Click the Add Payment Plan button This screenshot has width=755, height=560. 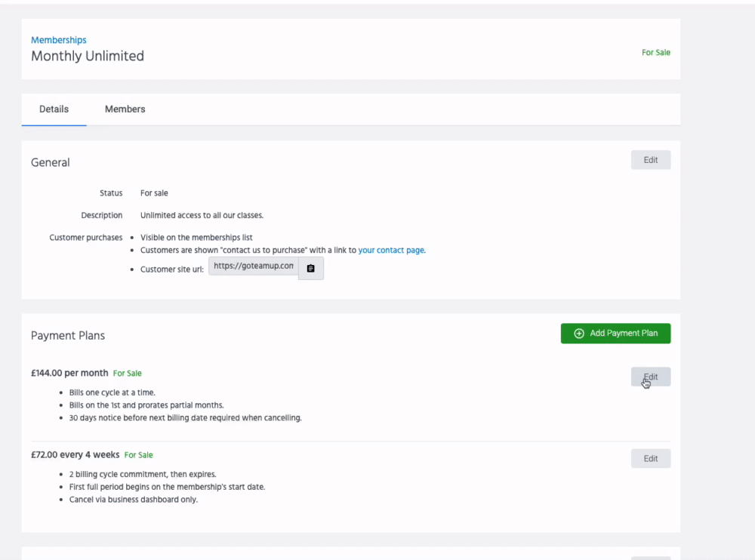tap(615, 334)
